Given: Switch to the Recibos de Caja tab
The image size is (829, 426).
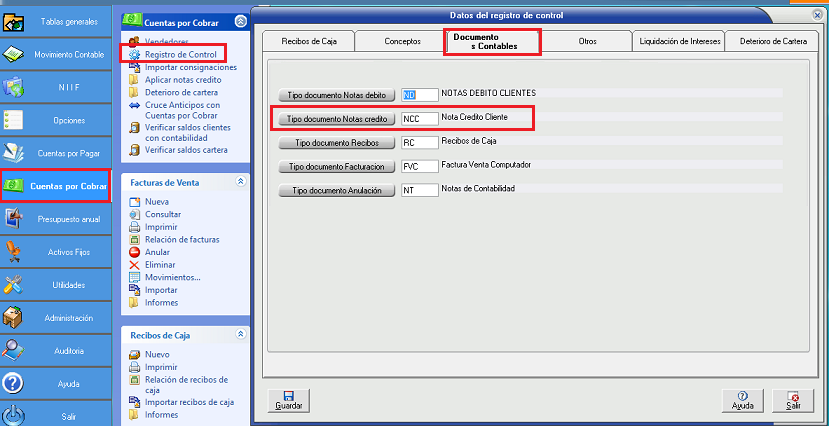Looking at the screenshot, I should [x=308, y=41].
